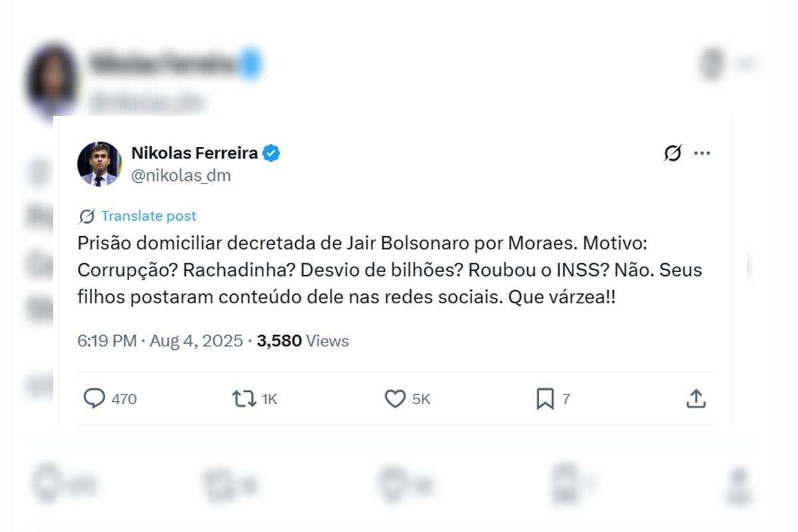798x532 pixels.
Task: Open Nikolas Ferreira profile picture
Action: tap(99, 164)
